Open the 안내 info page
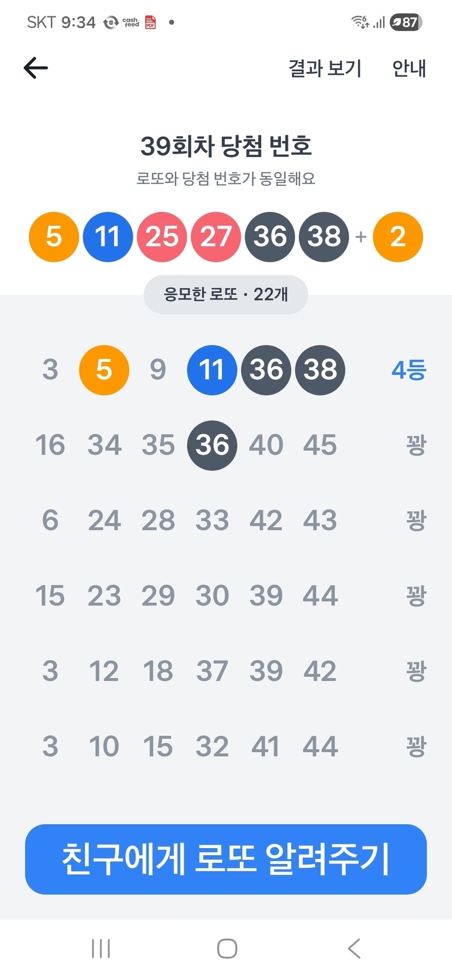The image size is (452, 980). pyautogui.click(x=409, y=68)
